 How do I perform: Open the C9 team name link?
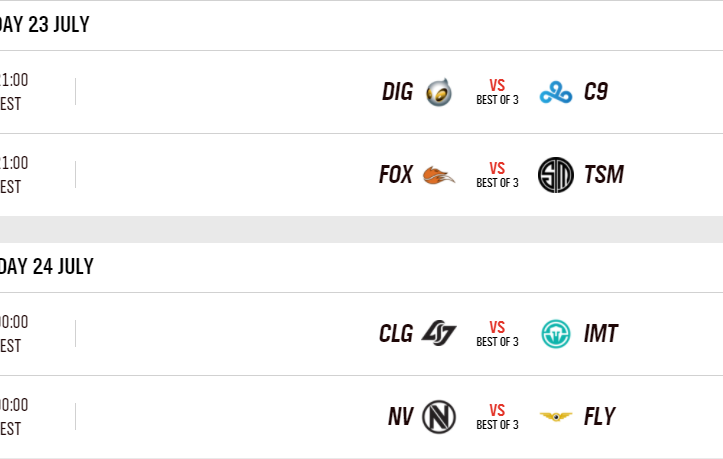tap(596, 93)
